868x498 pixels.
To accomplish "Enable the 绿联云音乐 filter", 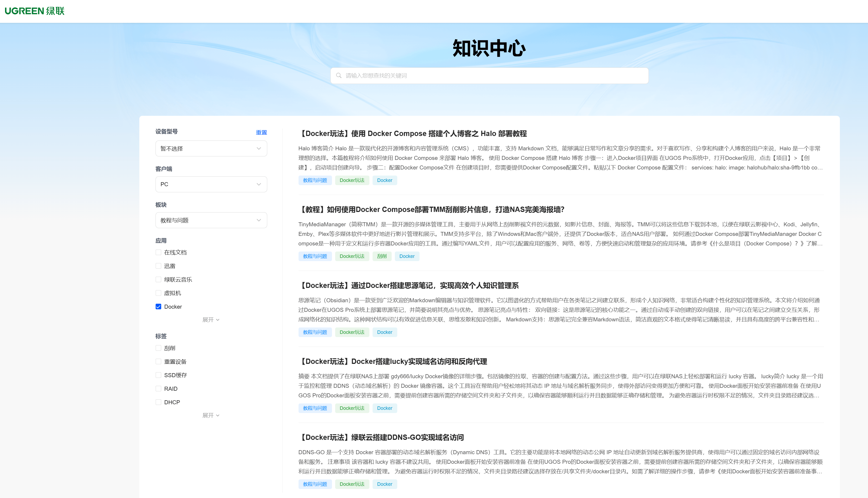I will tap(159, 279).
